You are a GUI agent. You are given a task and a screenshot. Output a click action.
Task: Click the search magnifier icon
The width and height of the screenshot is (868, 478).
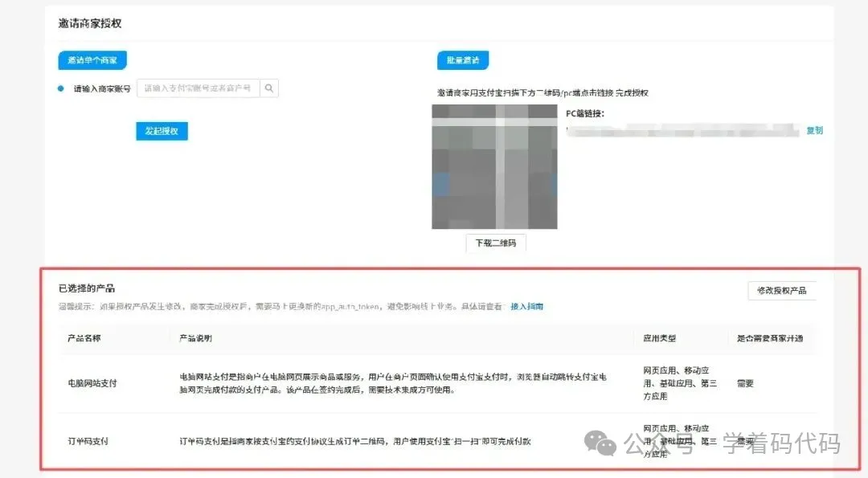(269, 88)
